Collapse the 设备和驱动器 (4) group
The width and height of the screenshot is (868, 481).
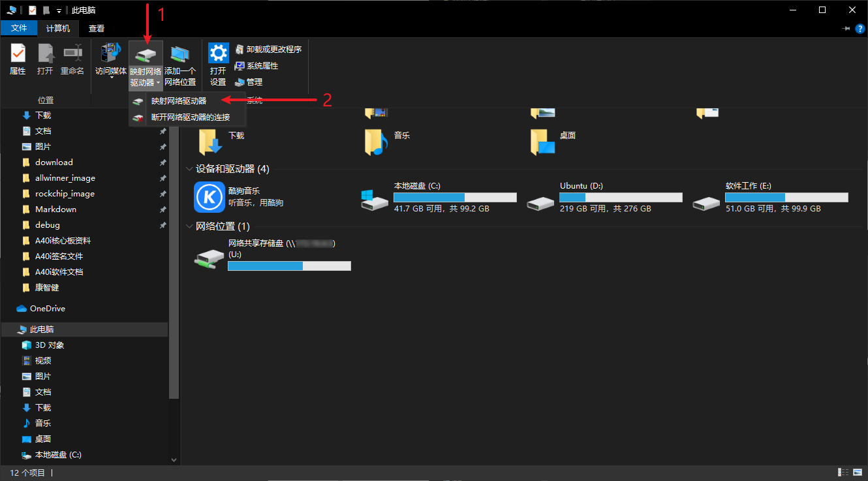coord(189,170)
